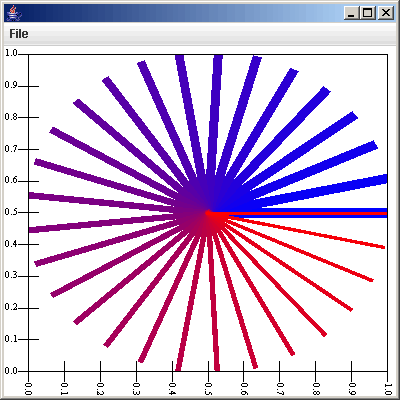Click the 1.0 label on the x-axis

[388, 389]
